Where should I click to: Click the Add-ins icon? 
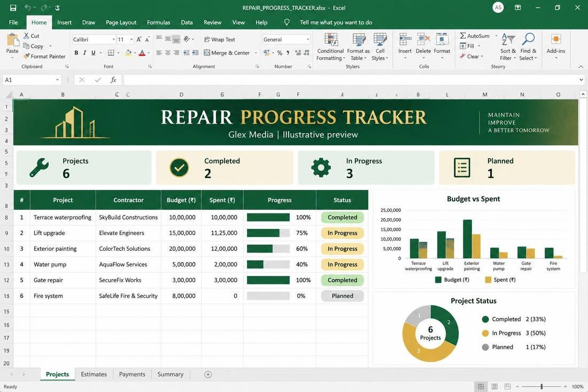pos(556,40)
